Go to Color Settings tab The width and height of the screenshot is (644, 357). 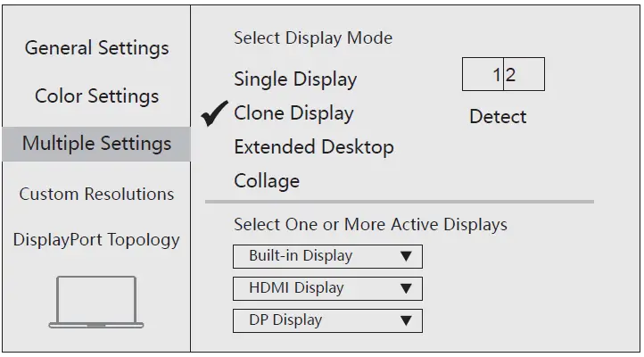[96, 96]
